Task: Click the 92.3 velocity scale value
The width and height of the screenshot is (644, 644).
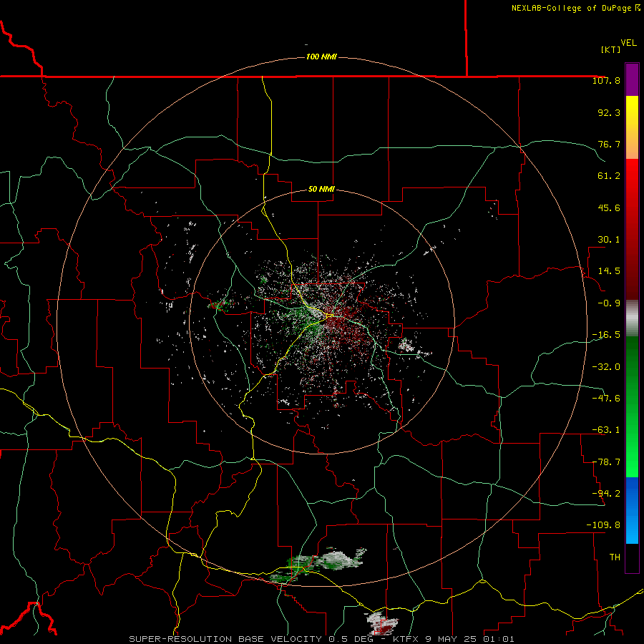Action: 609,112
